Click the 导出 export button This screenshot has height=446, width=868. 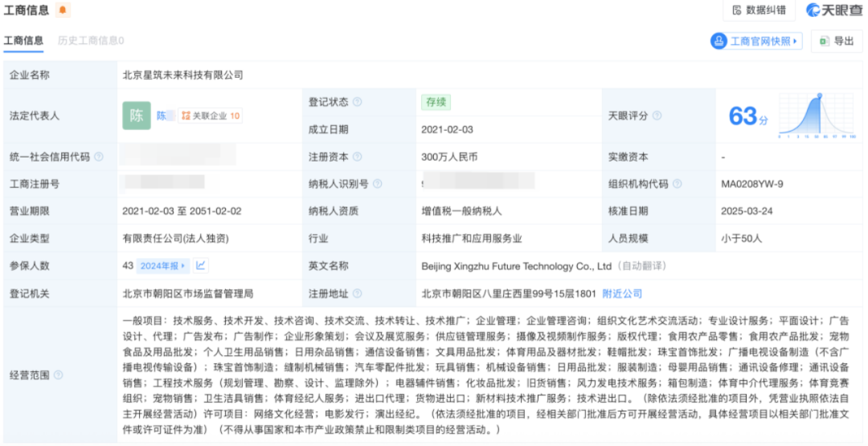click(836, 41)
